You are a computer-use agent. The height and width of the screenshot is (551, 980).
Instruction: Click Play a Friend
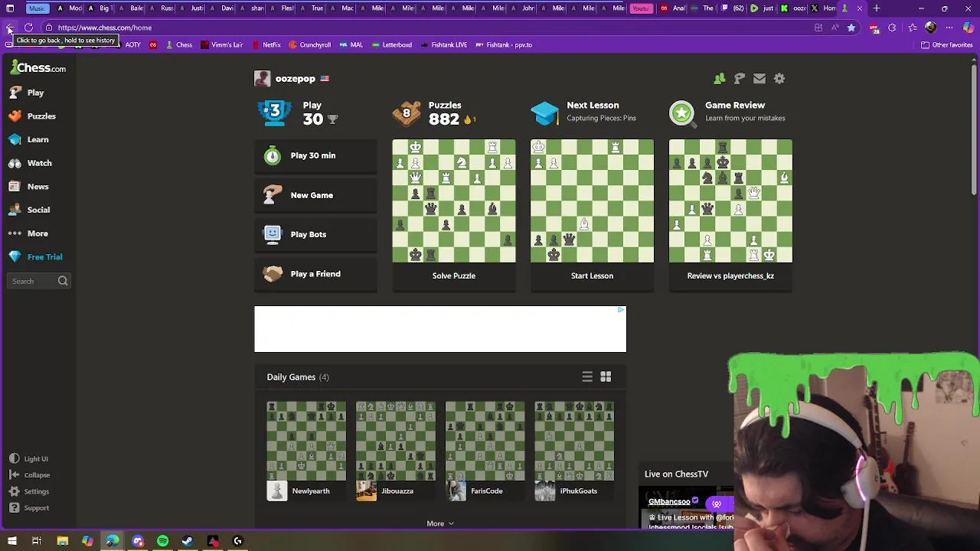point(315,274)
